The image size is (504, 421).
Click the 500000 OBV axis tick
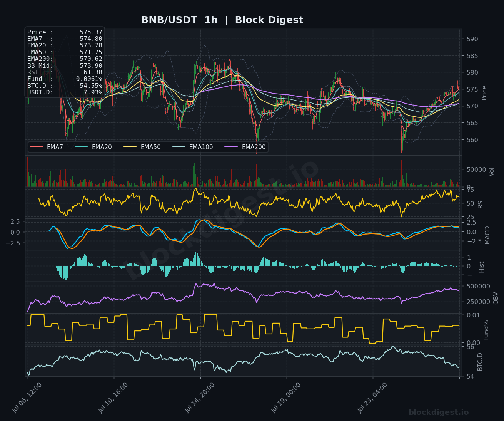[478, 286]
